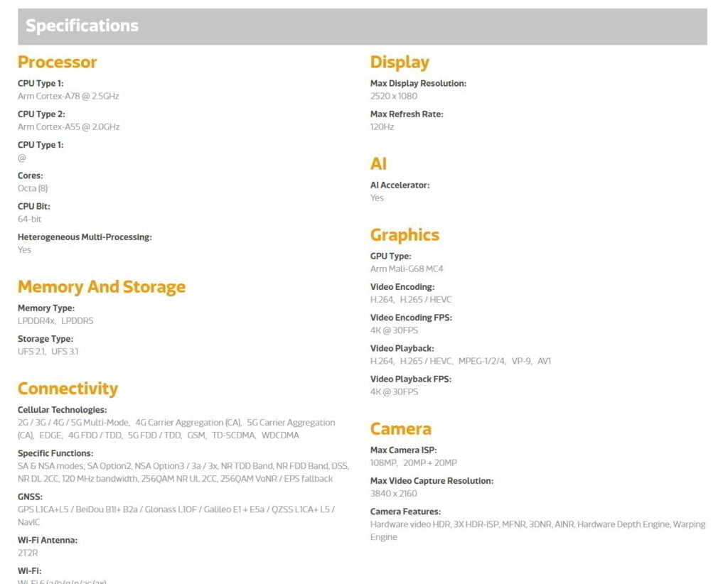This screenshot has height=584, width=728.
Task: Click the Graphics section heading
Action: (405, 235)
